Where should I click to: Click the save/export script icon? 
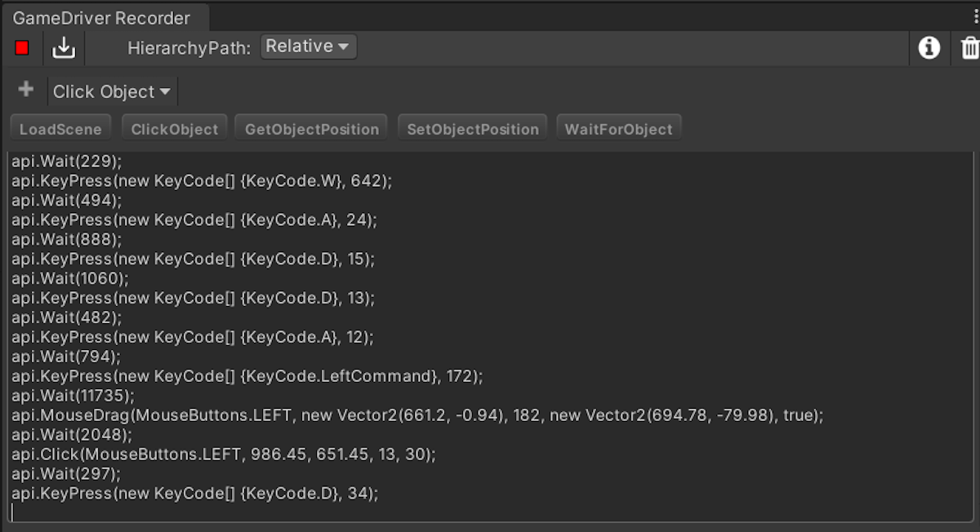64,48
